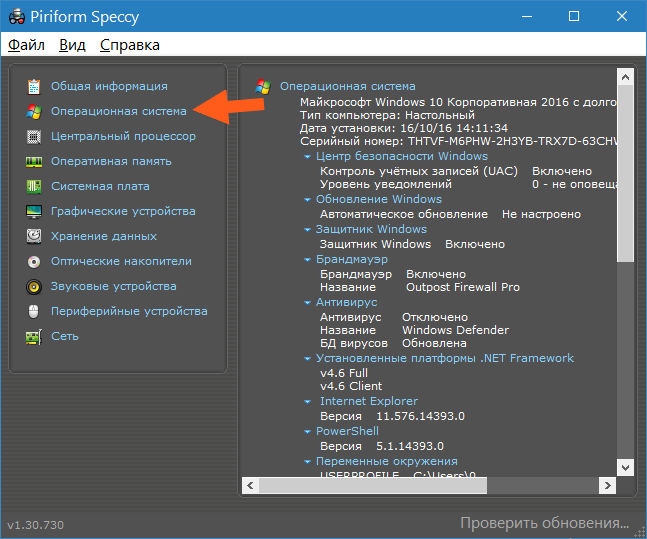This screenshot has height=539, width=647.
Task: Click the horizontal scrollbar thumb
Action: pos(373,486)
